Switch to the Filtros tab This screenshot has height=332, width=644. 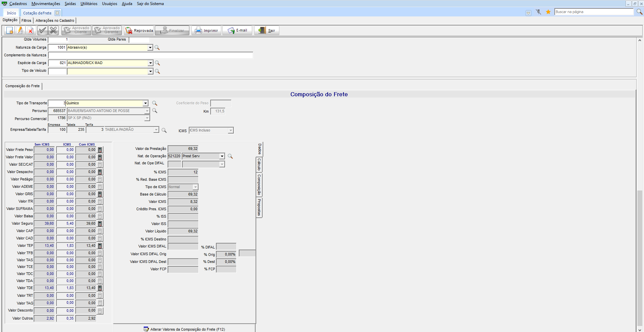26,20
